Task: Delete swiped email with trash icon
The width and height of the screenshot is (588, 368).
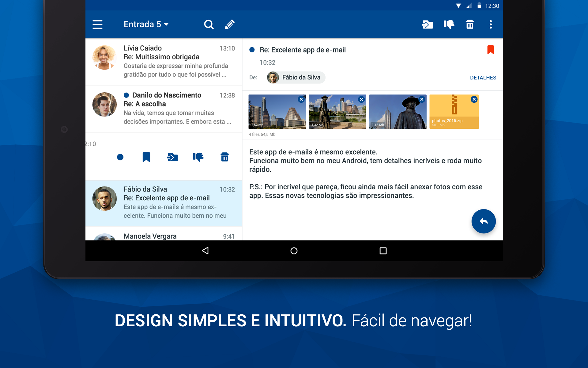Action: (224, 157)
